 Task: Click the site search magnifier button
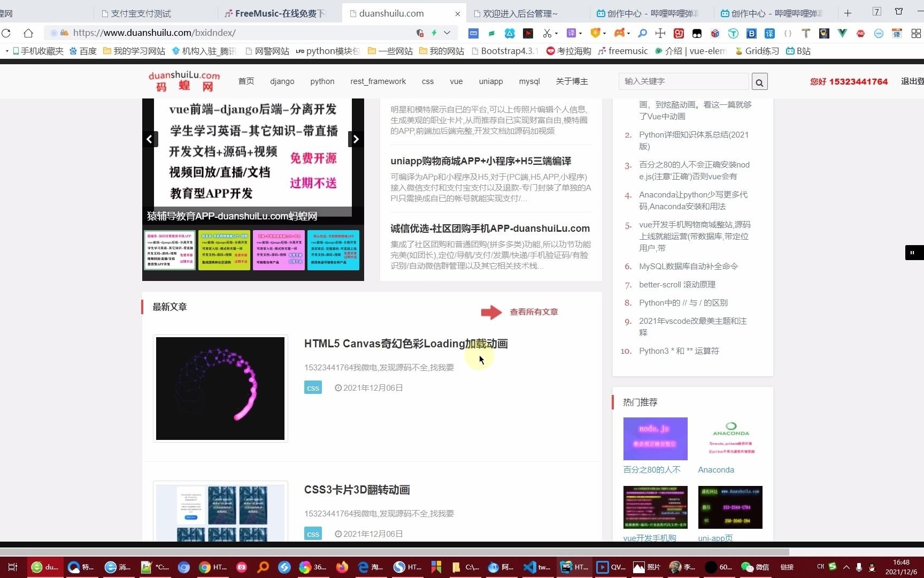(759, 81)
